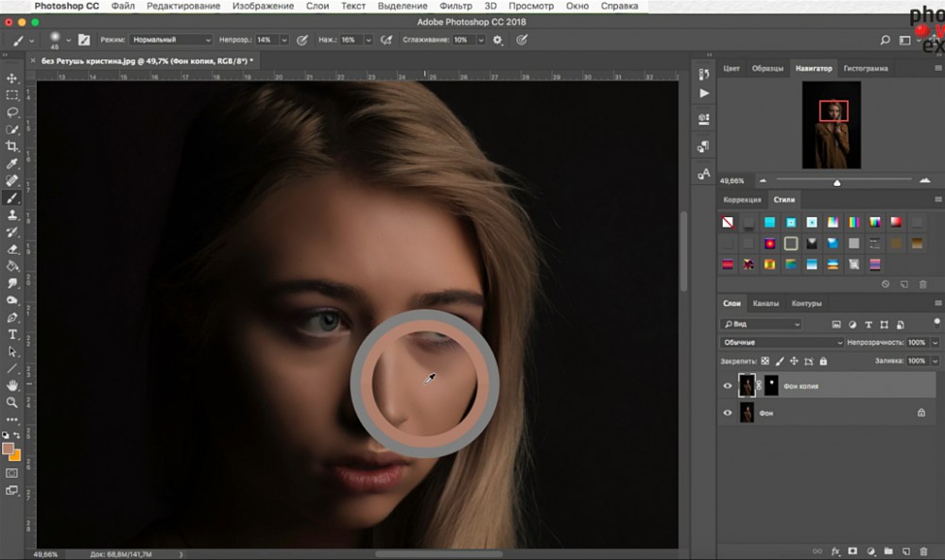Open the layer filter Вид dropdown
This screenshot has height=560, width=945.
click(x=761, y=324)
